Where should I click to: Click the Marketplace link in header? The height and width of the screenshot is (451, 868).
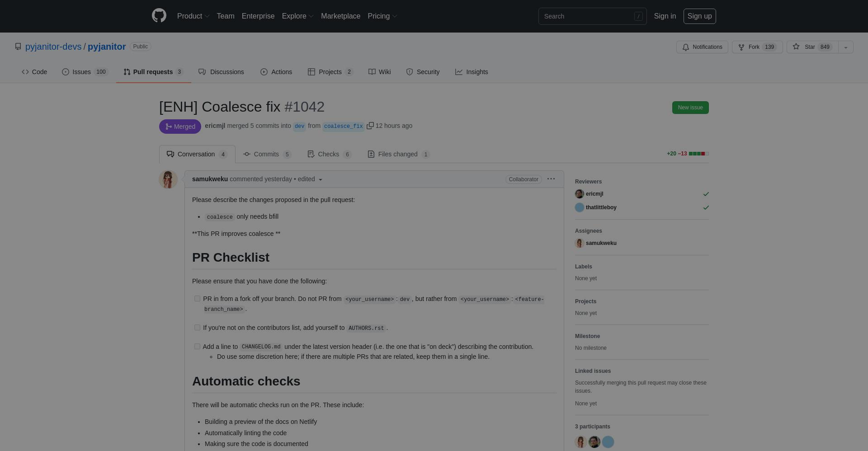[x=340, y=16]
